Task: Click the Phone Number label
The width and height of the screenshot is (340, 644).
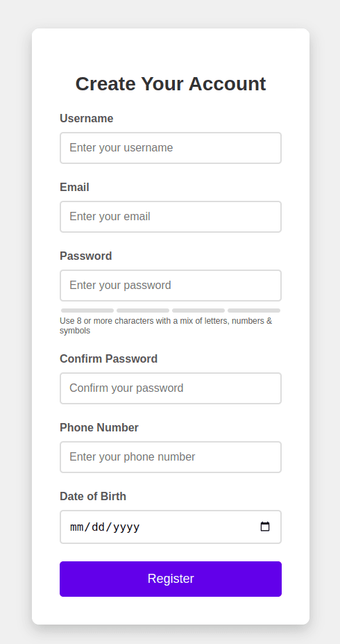Action: 99,427
